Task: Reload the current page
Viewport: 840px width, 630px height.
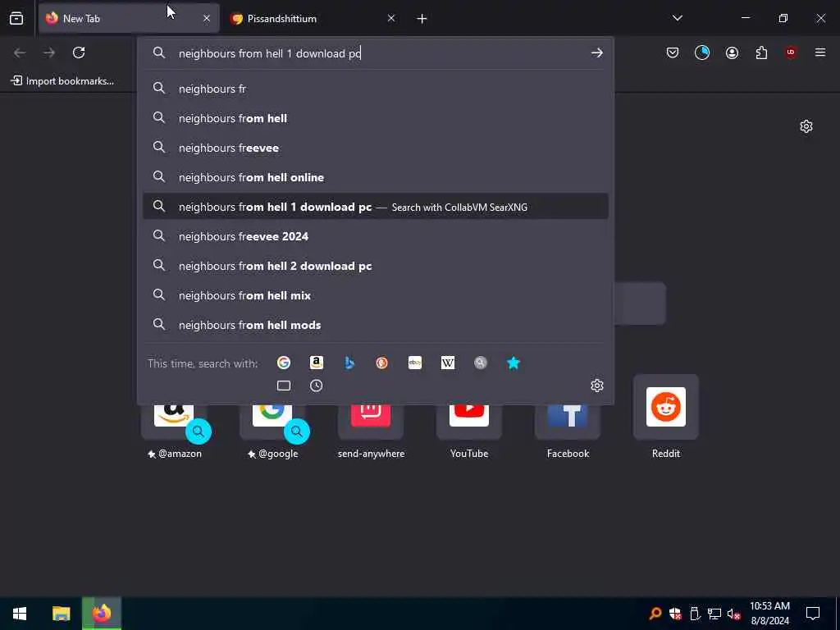Action: (x=79, y=52)
